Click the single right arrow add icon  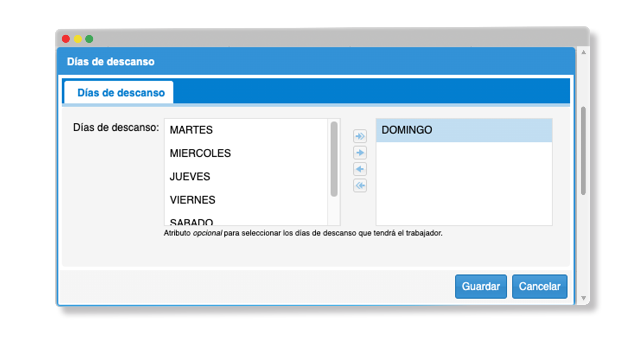(360, 153)
